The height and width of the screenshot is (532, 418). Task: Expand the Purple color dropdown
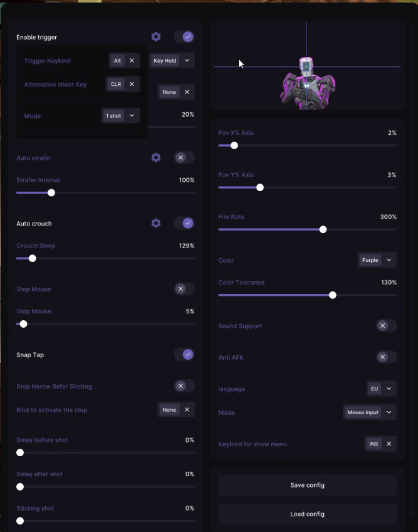pos(377,260)
